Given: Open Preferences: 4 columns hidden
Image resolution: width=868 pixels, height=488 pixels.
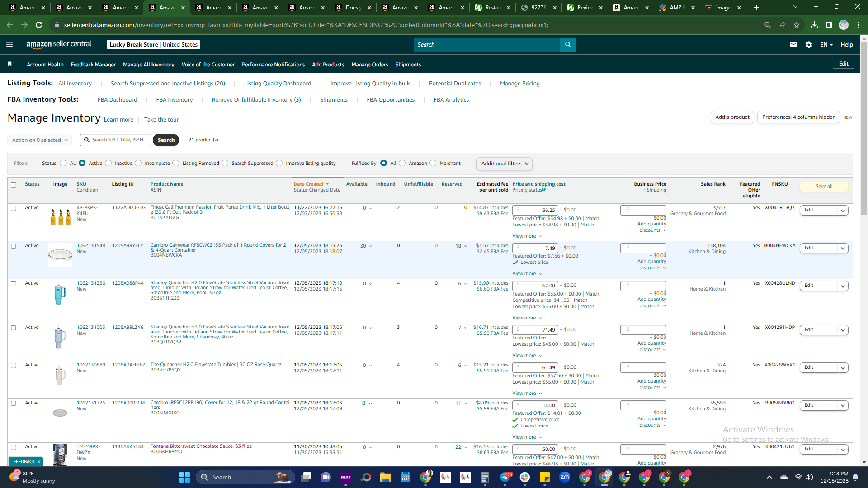Looking at the screenshot, I should (x=799, y=117).
